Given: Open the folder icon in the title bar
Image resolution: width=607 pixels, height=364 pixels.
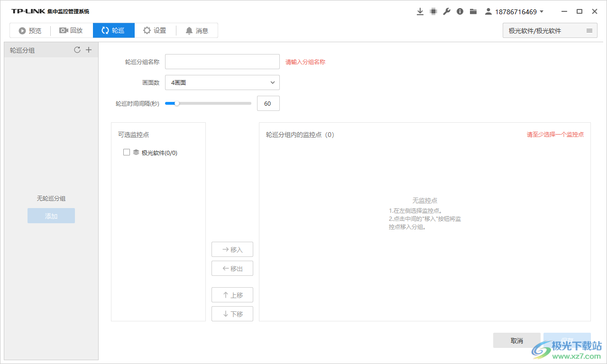Looking at the screenshot, I should tap(473, 11).
